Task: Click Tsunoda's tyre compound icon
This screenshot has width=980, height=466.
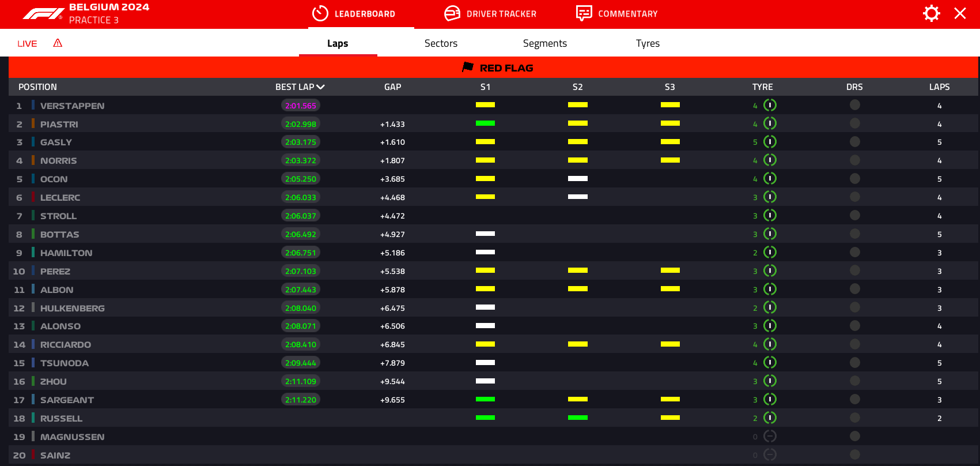Action: [x=770, y=362]
